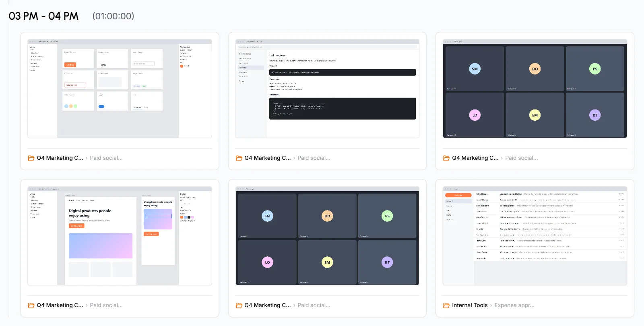Click folder icon under the List invoices screenshot
This screenshot has height=326, width=644.
point(239,158)
